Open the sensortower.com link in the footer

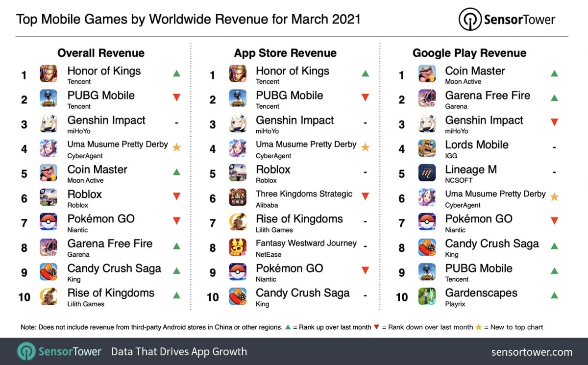pos(532,352)
